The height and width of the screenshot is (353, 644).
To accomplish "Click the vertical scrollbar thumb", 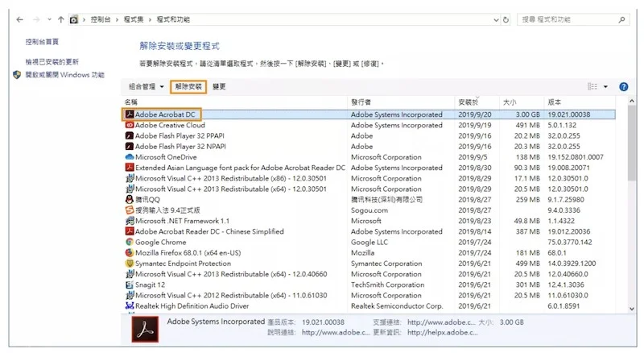I will click(x=632, y=143).
